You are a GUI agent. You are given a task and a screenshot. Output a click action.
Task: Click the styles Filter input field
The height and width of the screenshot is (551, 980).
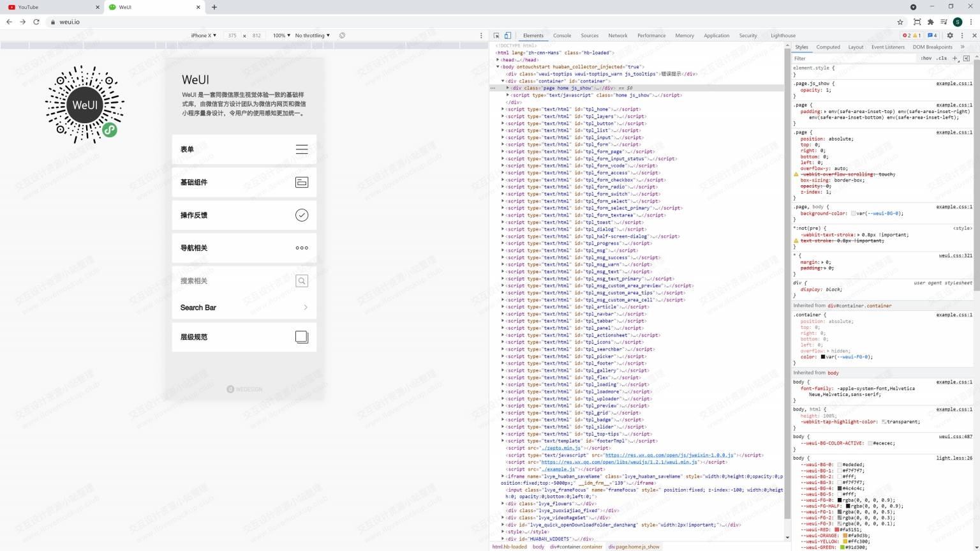pyautogui.click(x=852, y=58)
